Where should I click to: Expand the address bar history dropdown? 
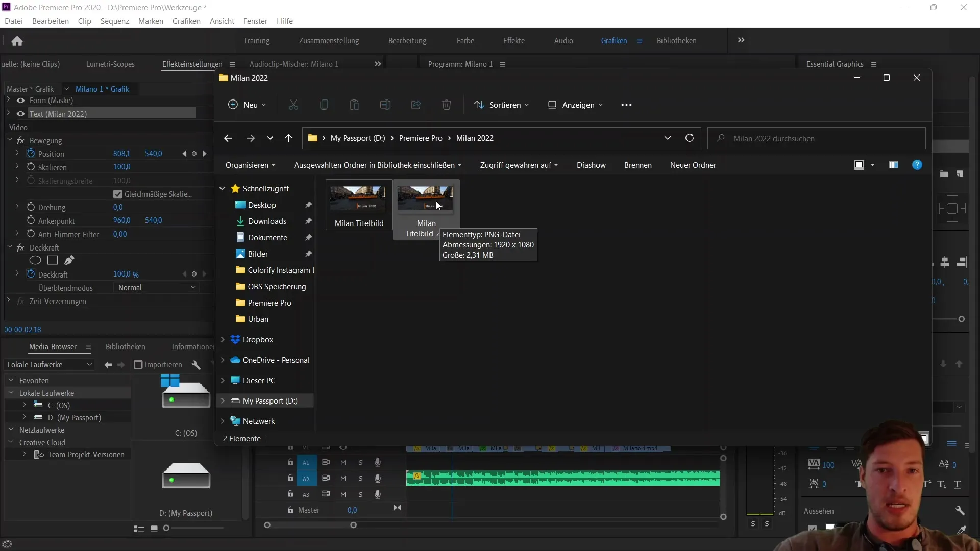point(667,138)
